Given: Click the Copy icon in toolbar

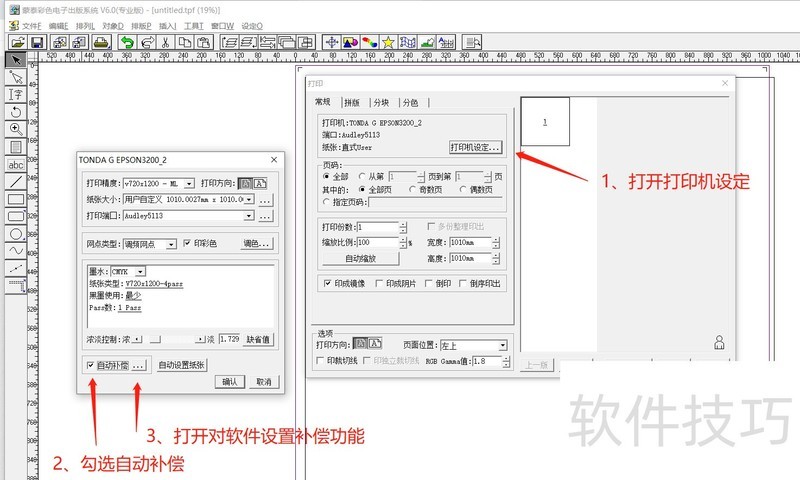Looking at the screenshot, I should tap(185, 42).
